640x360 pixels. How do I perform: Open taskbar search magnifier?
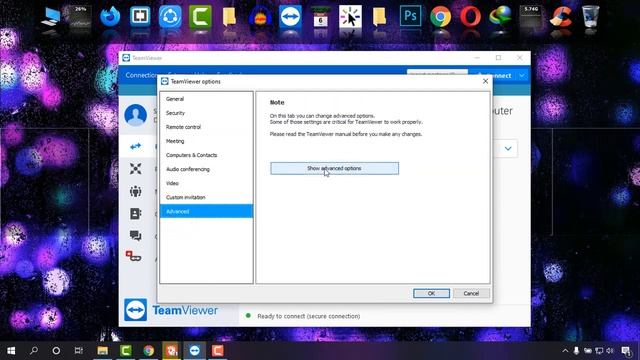pyautogui.click(x=34, y=351)
